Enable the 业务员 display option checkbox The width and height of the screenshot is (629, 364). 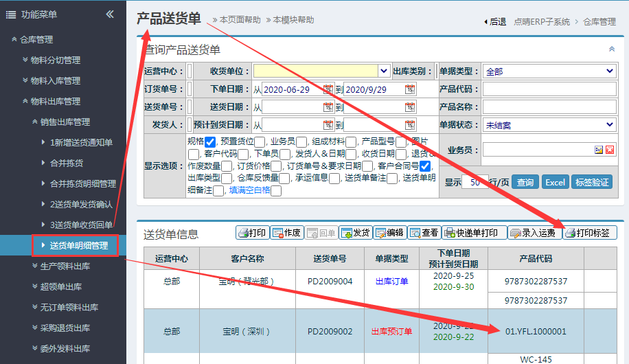[301, 142]
